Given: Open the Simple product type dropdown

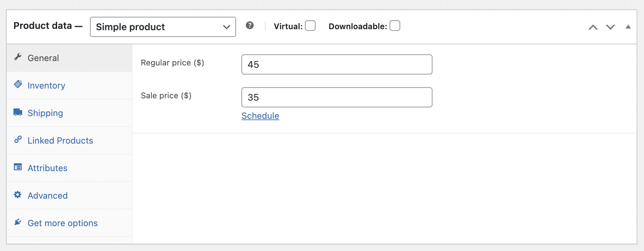Looking at the screenshot, I should point(163,27).
